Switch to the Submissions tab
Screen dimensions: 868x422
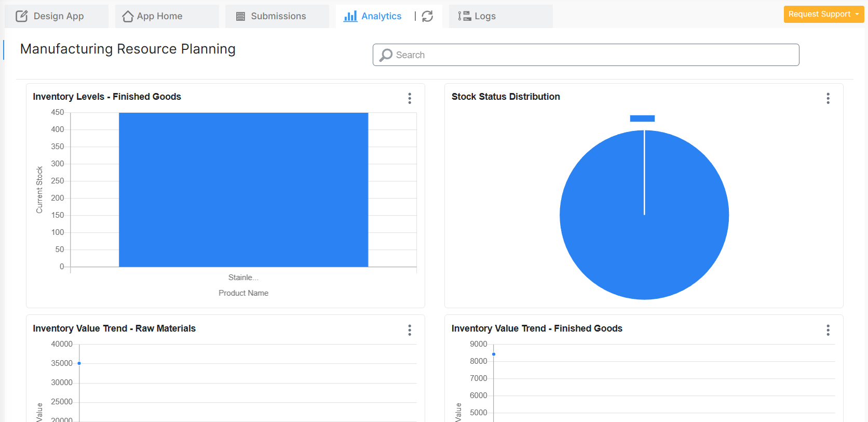pos(277,16)
